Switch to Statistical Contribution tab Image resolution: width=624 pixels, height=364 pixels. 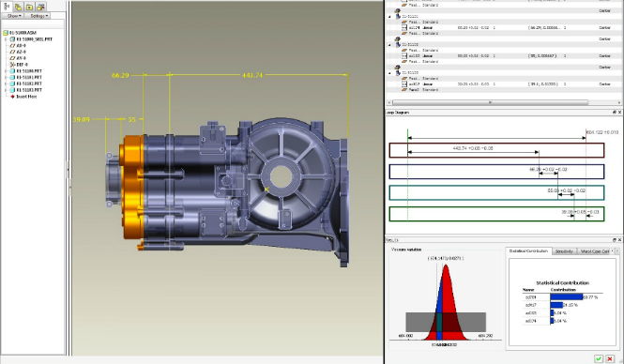529,251
